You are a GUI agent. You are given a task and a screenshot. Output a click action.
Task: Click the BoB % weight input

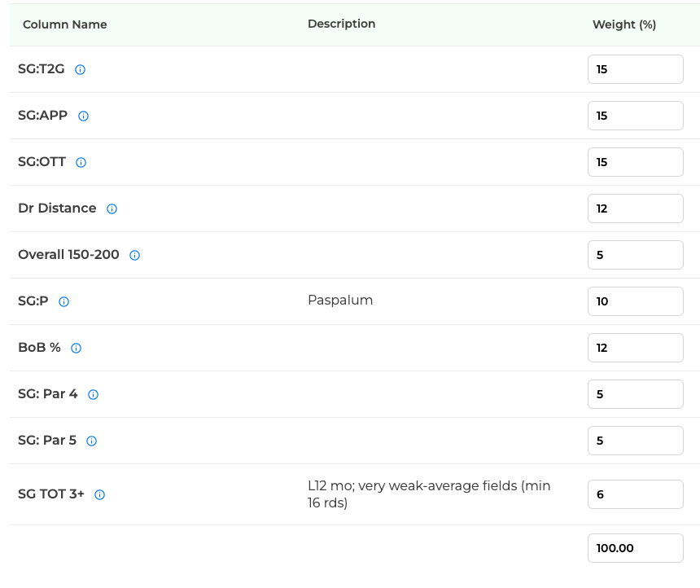tap(635, 348)
